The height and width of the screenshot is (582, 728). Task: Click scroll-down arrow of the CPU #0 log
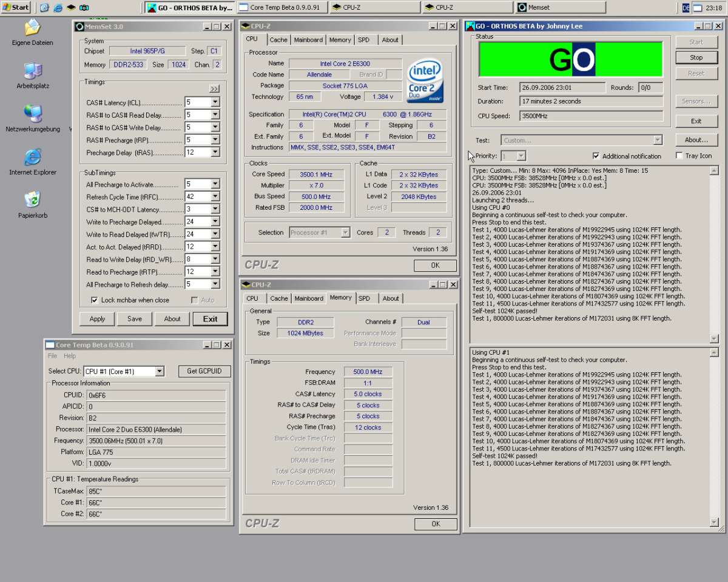coord(714,339)
